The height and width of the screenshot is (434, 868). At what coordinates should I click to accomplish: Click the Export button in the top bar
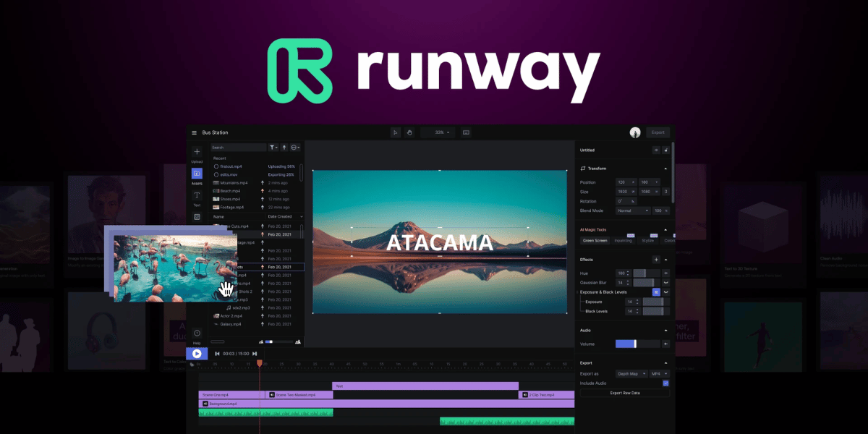(658, 132)
